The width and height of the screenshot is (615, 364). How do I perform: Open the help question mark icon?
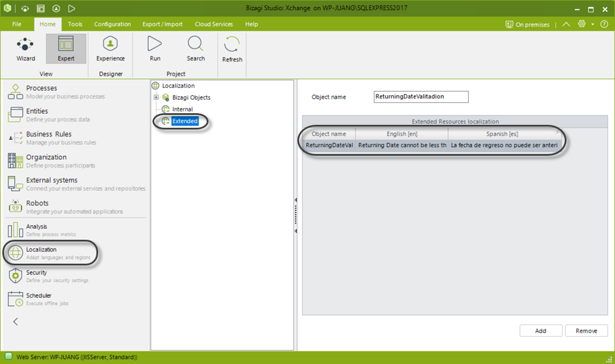point(604,24)
